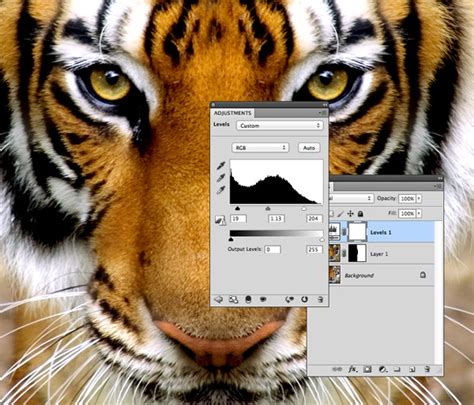
Task: Select the Levels 1 layer name
Action: (381, 232)
